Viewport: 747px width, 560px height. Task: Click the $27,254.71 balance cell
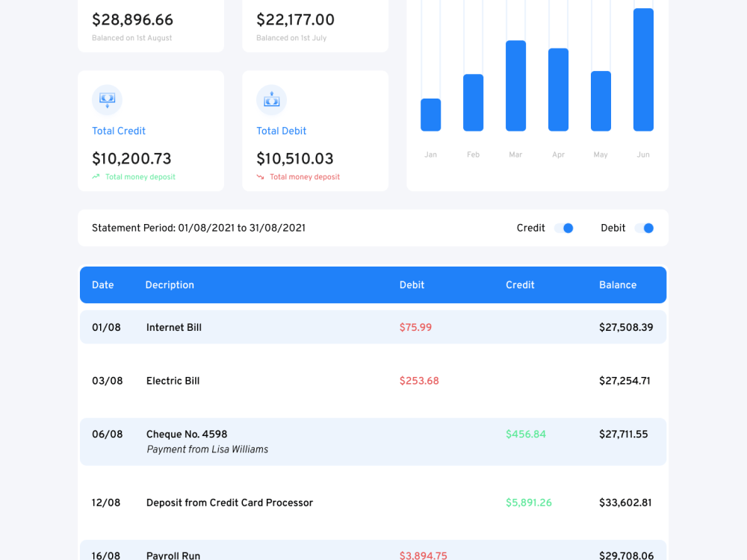[624, 381]
